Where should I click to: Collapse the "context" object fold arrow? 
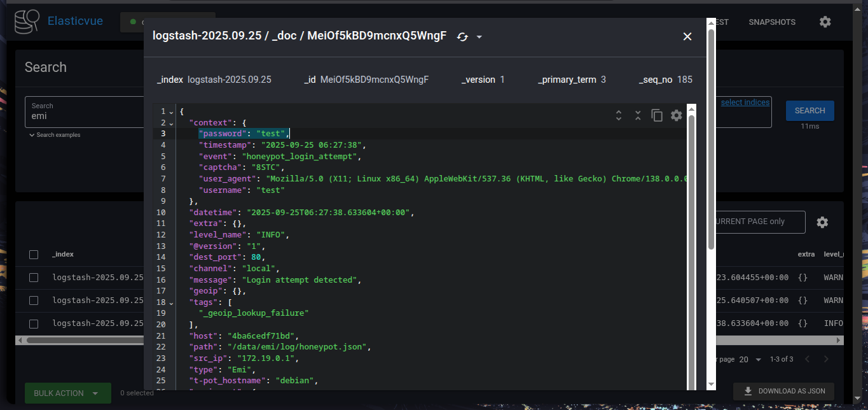(x=171, y=123)
